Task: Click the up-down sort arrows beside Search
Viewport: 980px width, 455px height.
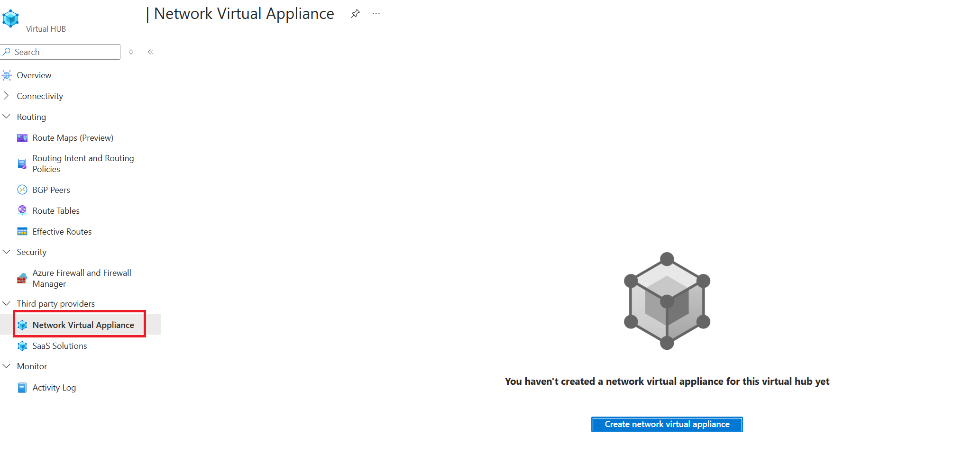Action: point(131,52)
